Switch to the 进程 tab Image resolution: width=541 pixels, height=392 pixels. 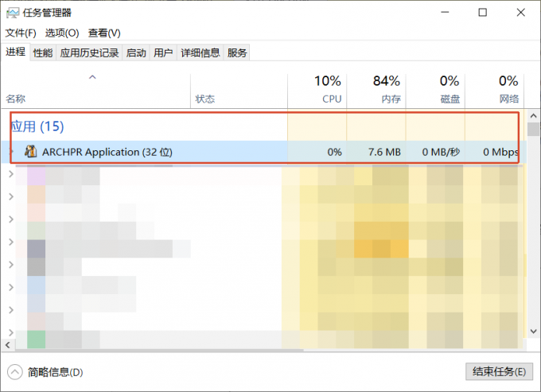pyautogui.click(x=16, y=52)
